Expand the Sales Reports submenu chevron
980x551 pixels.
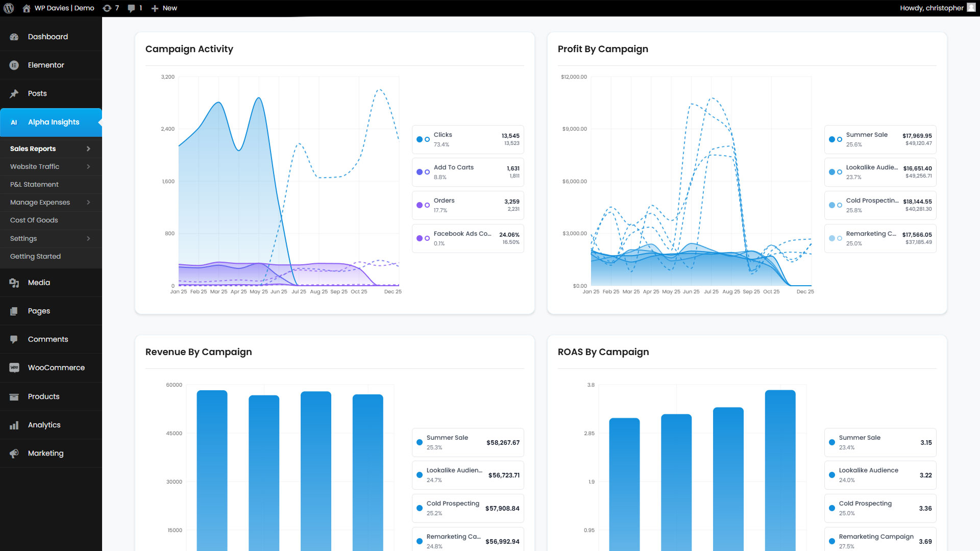88,149
